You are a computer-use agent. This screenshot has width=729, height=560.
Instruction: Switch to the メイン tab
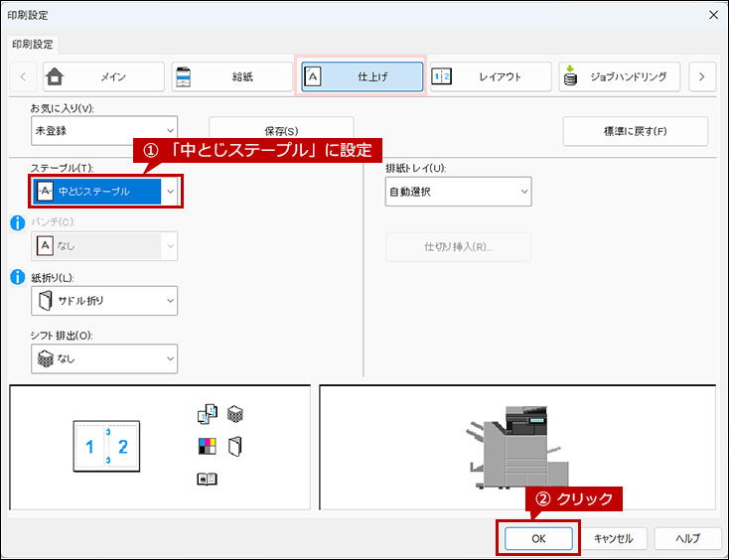click(x=103, y=76)
